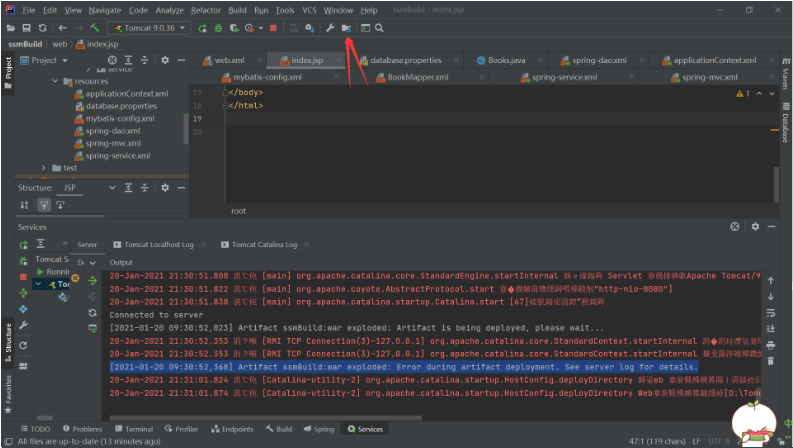The width and height of the screenshot is (793, 448).
Task: Click the editor vertical scrollbar
Action: coord(776,184)
